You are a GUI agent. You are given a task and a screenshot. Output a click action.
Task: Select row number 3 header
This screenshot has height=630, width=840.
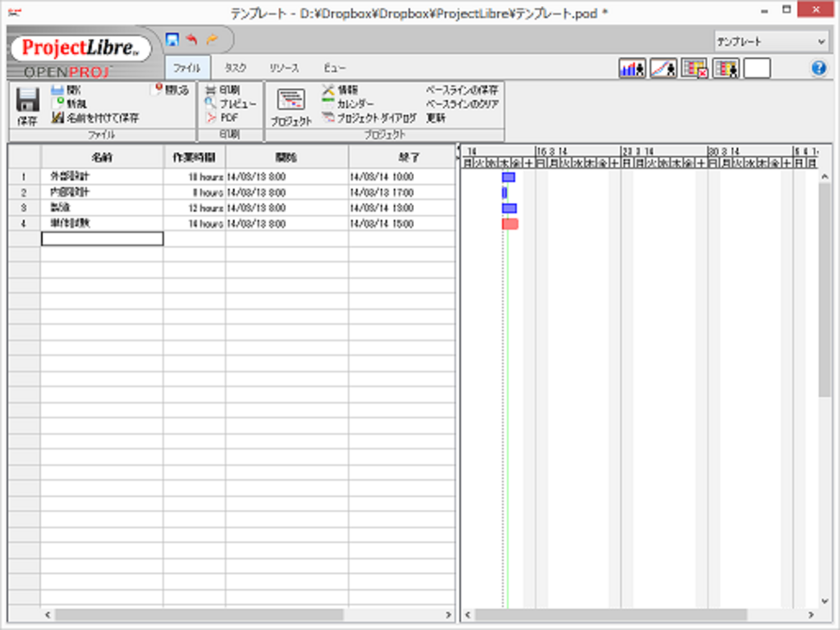click(25, 208)
